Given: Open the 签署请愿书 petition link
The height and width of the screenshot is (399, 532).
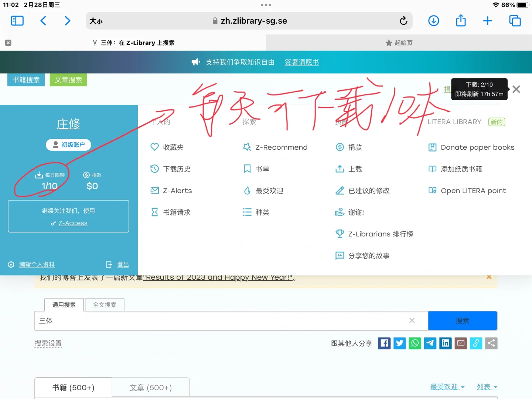Looking at the screenshot, I should [302, 62].
